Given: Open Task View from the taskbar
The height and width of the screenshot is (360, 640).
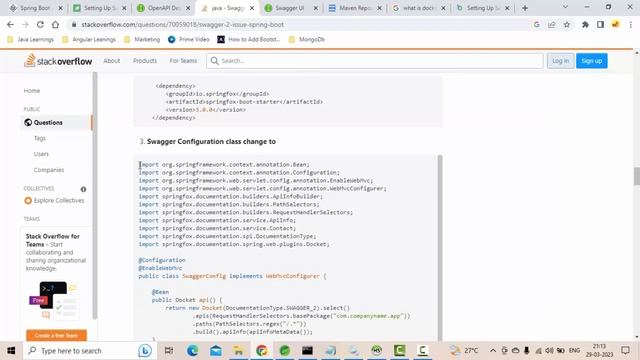Looking at the screenshot, I should [169, 351].
